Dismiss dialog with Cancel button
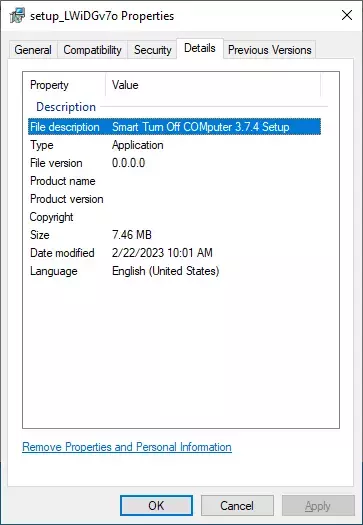Screen dimensions: 363x525 pos(237,506)
